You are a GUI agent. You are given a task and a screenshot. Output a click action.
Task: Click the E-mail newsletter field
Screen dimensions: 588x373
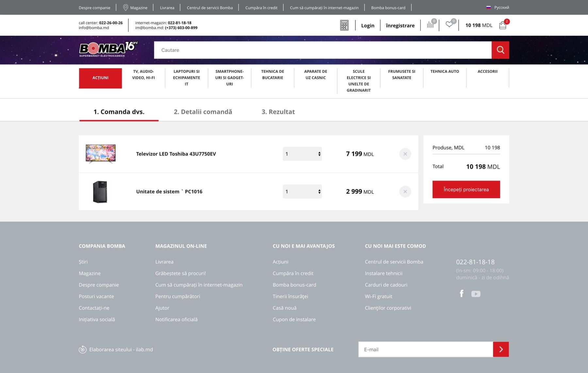click(x=426, y=350)
